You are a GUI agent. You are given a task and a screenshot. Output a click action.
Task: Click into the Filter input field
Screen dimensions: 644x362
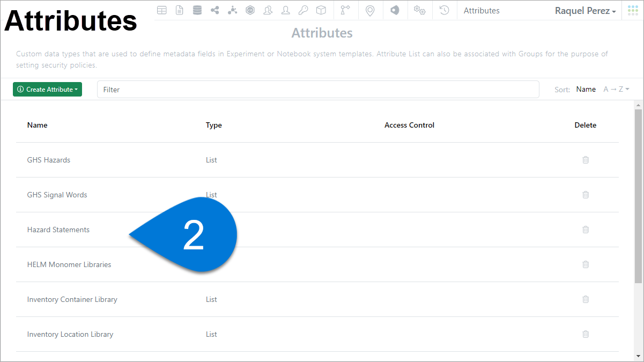tap(318, 90)
